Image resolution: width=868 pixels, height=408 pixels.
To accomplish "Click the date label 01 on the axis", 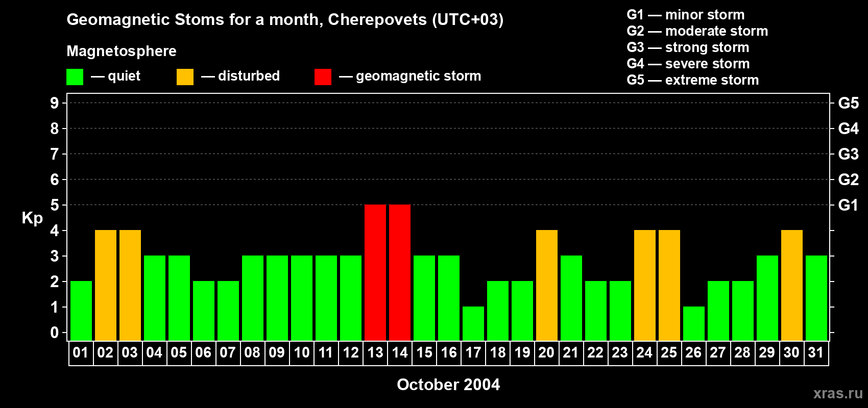I will (81, 353).
